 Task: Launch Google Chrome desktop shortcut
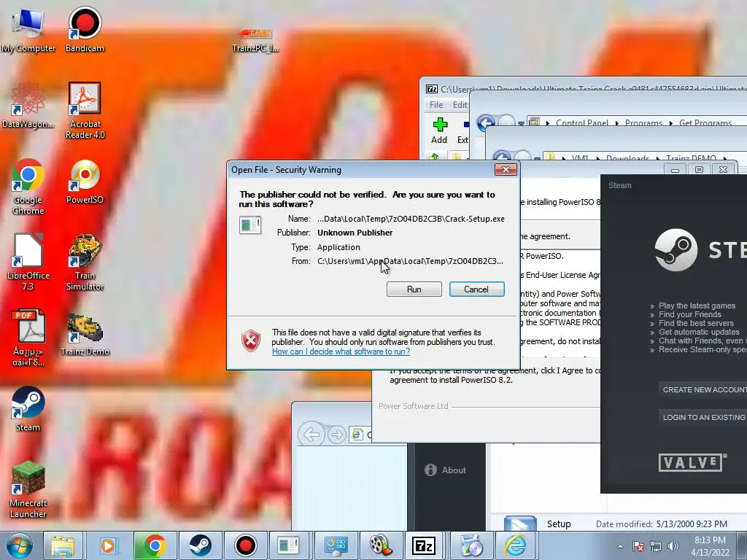click(28, 186)
